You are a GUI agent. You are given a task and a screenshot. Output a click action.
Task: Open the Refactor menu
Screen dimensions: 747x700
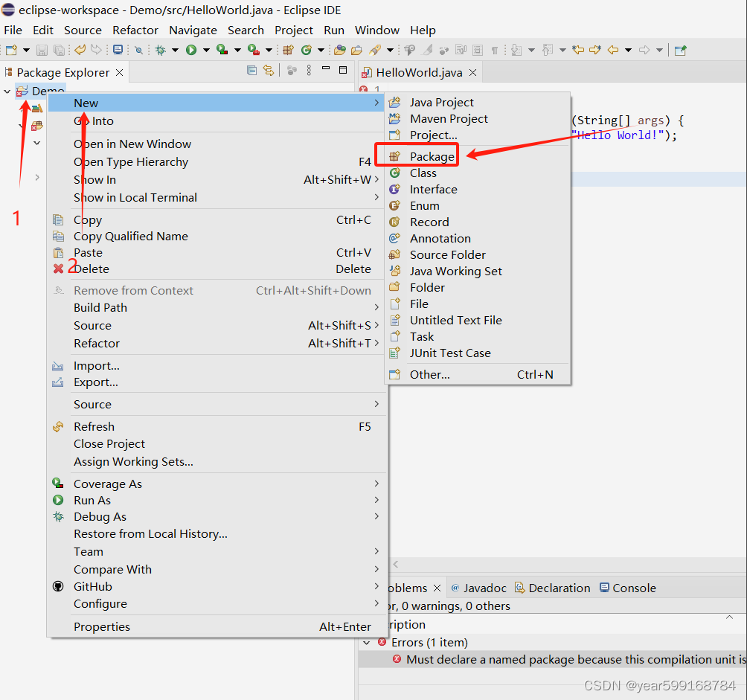pyautogui.click(x=135, y=30)
